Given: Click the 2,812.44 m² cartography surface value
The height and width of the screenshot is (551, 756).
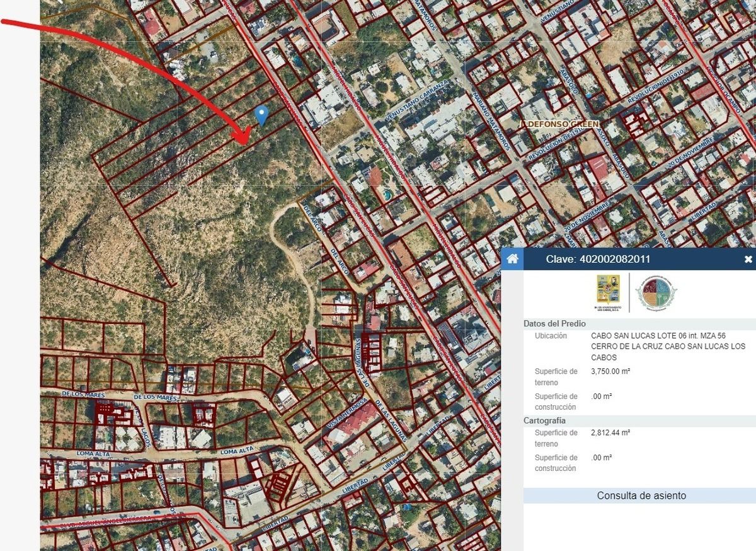Looking at the screenshot, I should (x=610, y=433).
